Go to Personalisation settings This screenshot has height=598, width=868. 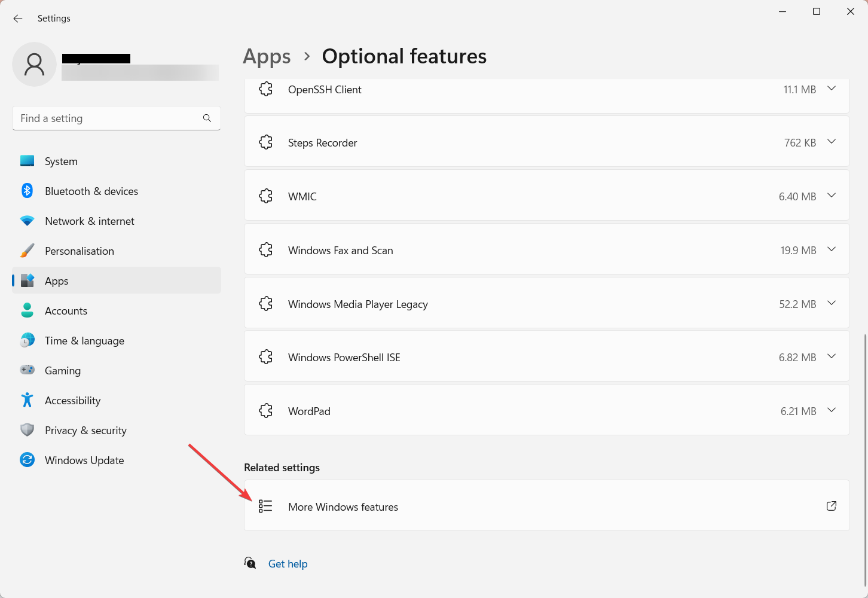click(117, 251)
